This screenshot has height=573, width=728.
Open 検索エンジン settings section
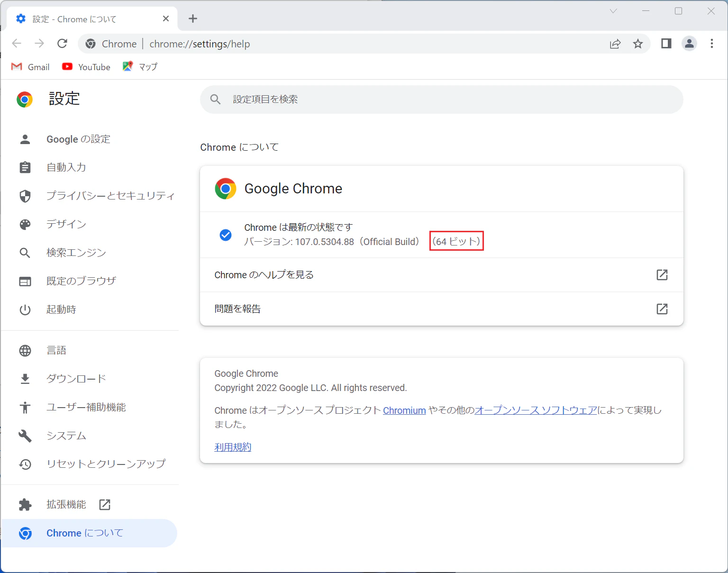point(90,253)
